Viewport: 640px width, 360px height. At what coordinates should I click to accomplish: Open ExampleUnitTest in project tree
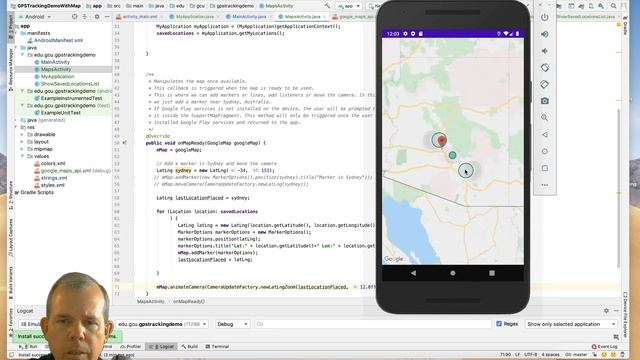point(60,113)
